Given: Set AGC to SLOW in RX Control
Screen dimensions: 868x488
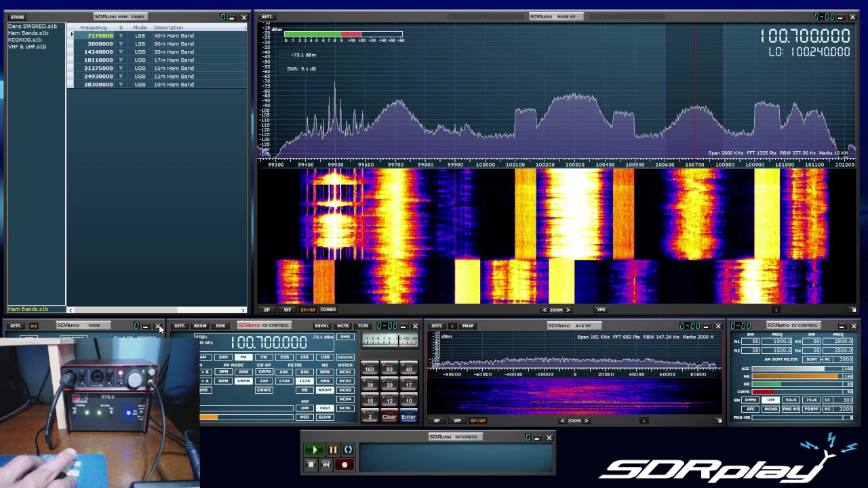Looking at the screenshot, I should pyautogui.click(x=325, y=417).
